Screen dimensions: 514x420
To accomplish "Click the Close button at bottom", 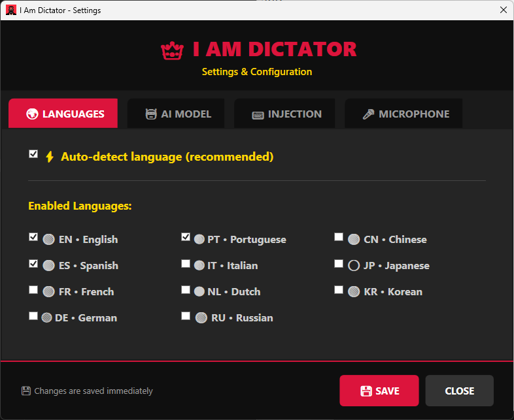I will (x=459, y=391).
